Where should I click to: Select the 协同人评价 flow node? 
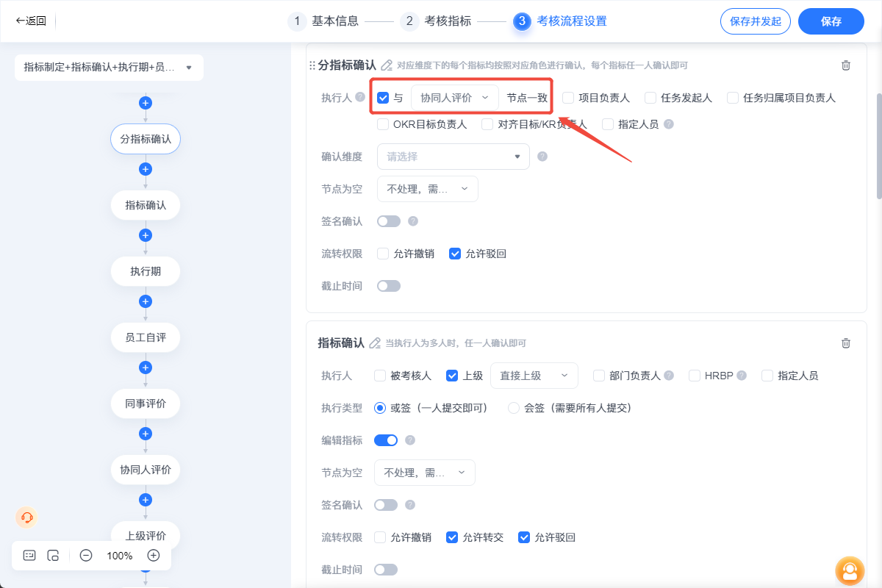coord(146,470)
